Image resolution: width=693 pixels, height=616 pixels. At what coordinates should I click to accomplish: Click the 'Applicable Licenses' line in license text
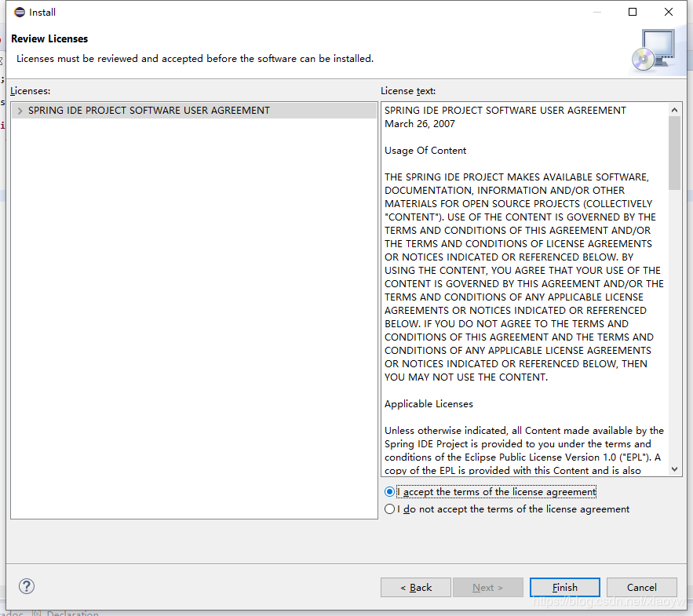tap(429, 404)
